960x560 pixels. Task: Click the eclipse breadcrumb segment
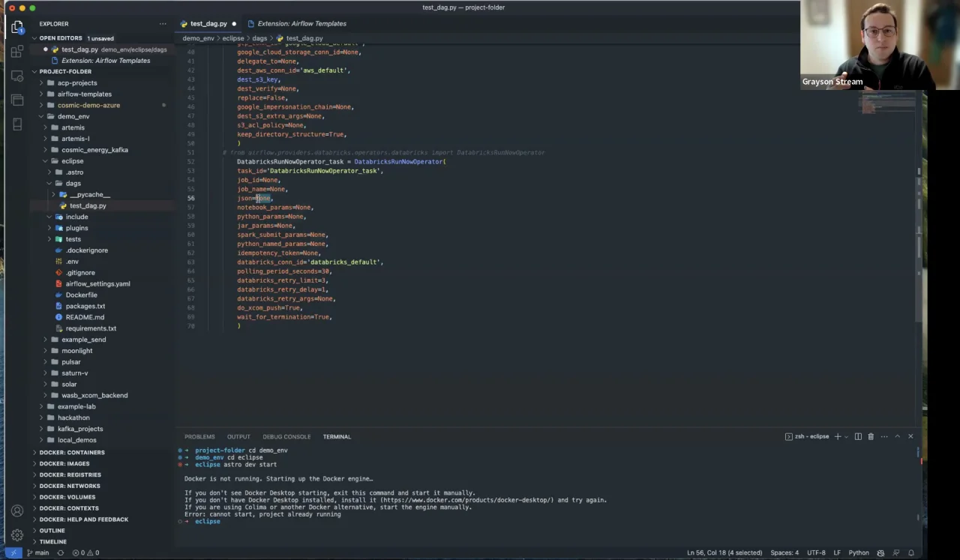232,38
